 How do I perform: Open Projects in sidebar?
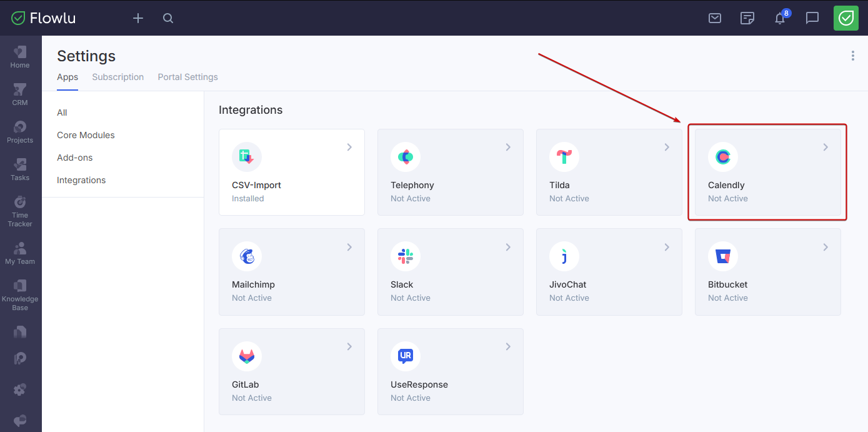click(20, 132)
